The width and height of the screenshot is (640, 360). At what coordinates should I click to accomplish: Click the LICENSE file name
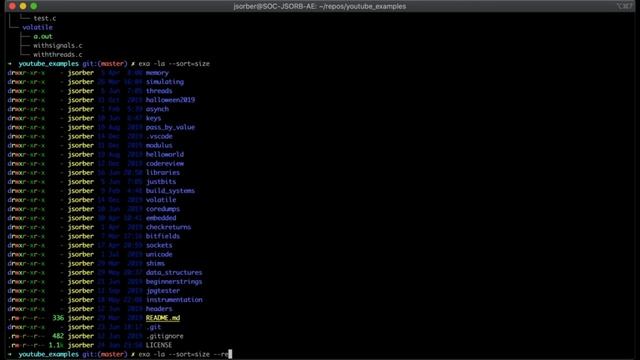(x=159, y=345)
